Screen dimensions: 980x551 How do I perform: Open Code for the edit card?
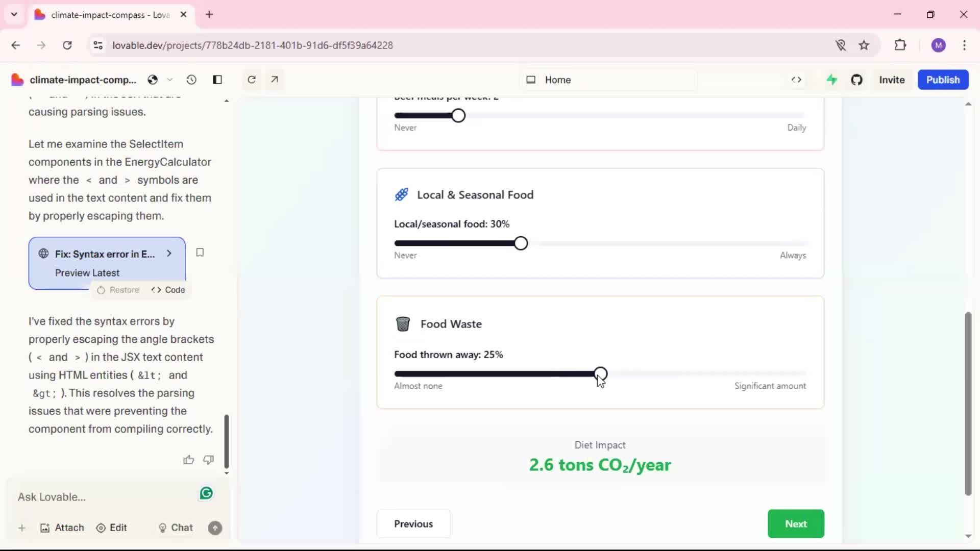tap(168, 290)
